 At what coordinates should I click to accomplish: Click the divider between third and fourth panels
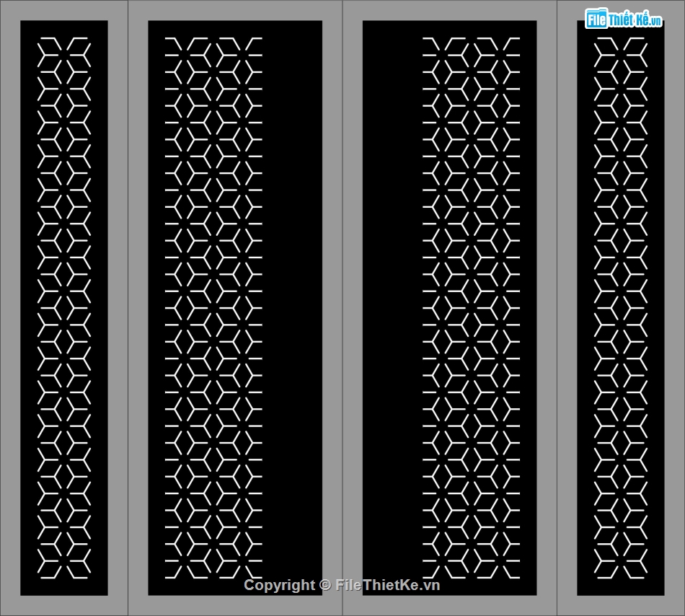pos(557,308)
